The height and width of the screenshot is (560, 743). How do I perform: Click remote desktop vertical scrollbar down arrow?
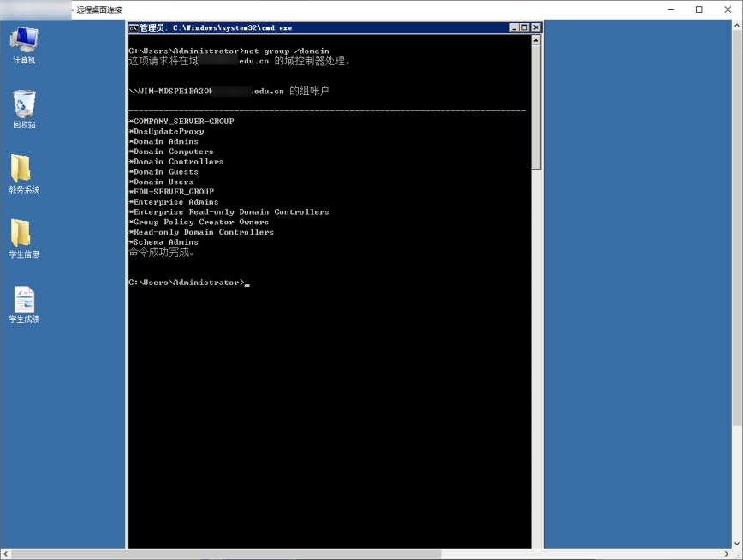pos(737,543)
